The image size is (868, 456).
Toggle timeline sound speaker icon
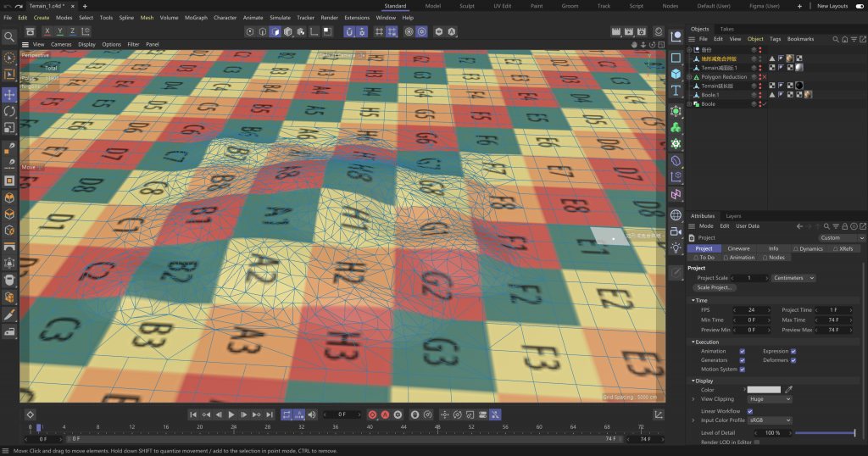pyautogui.click(x=312, y=414)
